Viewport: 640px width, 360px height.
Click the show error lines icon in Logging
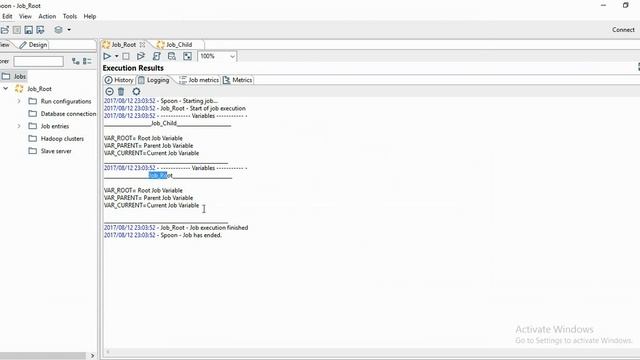[109, 91]
